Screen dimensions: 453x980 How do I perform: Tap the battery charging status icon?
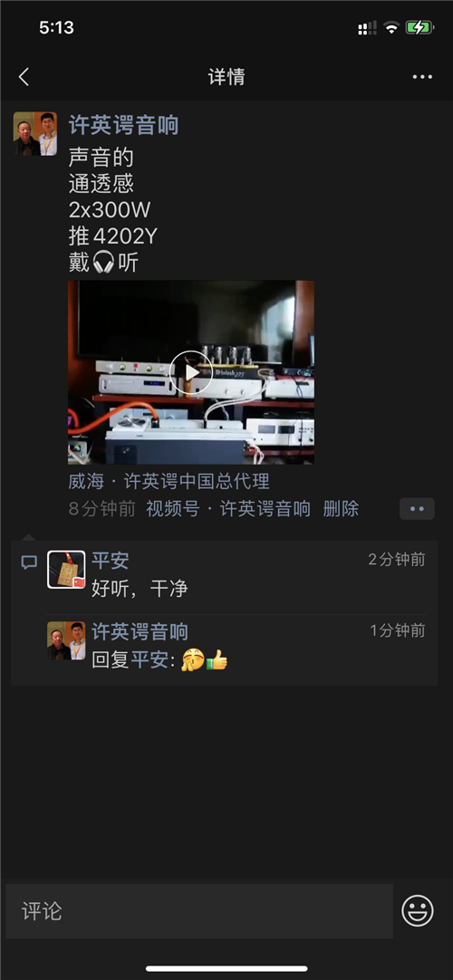click(419, 27)
